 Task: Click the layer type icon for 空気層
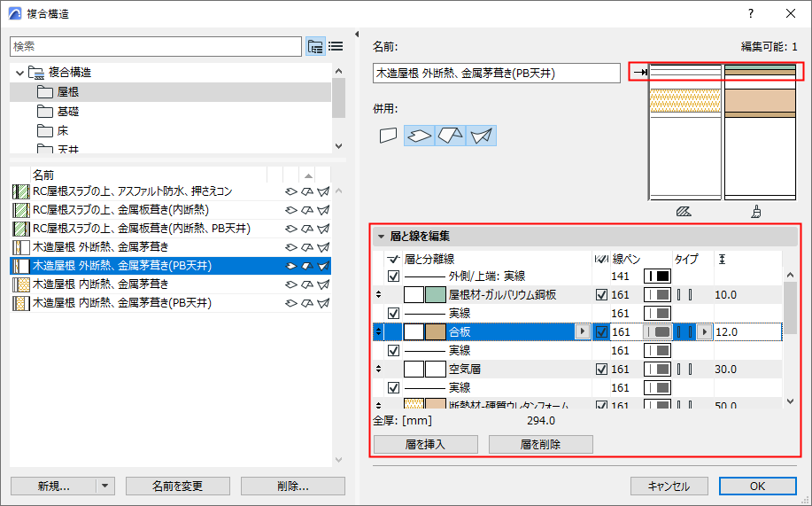pyautogui.click(x=684, y=370)
